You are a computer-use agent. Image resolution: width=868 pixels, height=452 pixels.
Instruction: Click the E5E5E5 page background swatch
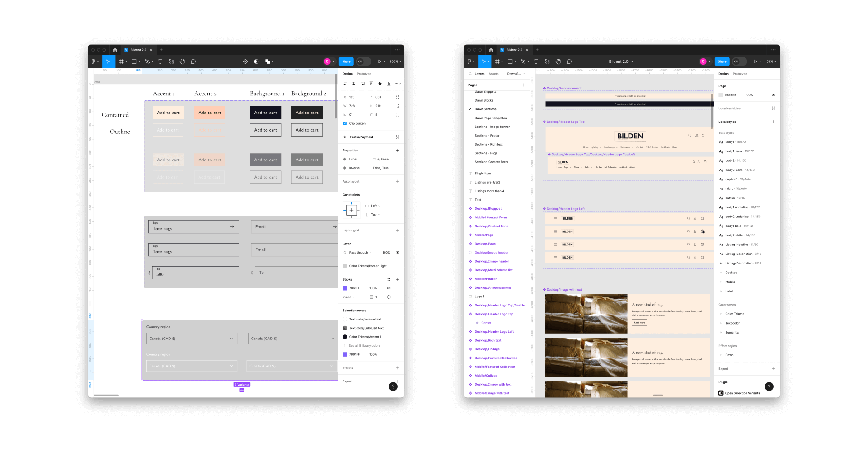coord(721,95)
